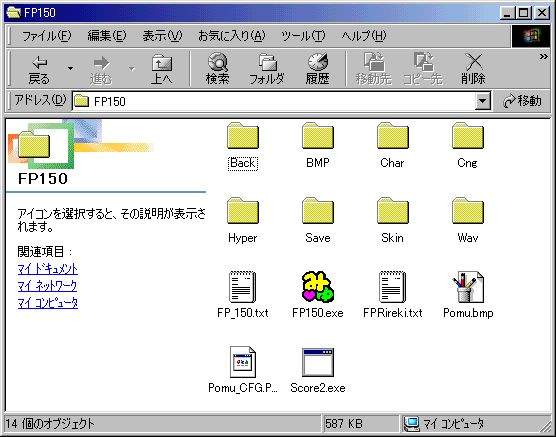Open the ファイル(F) menu
The height and width of the screenshot is (437, 556).
46,36
